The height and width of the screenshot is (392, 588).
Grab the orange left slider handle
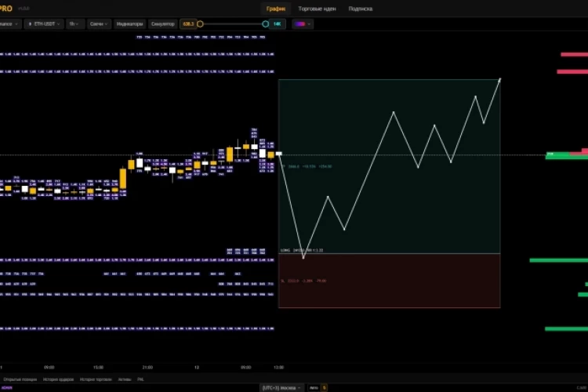pos(200,24)
